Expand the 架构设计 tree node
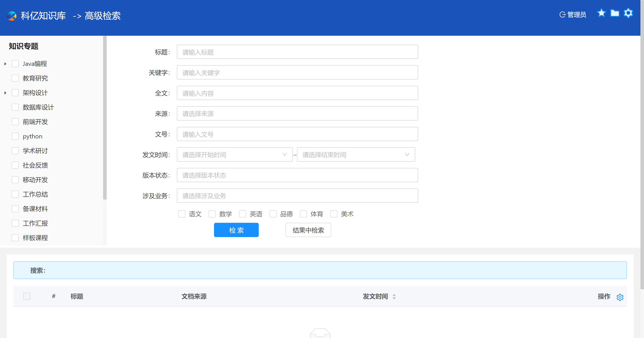 coord(5,93)
